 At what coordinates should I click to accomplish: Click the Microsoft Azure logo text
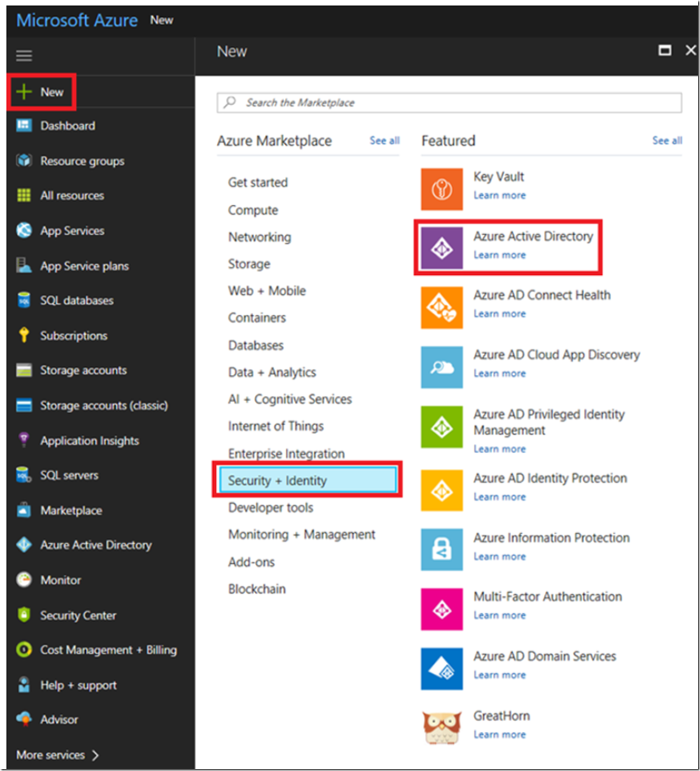77,20
